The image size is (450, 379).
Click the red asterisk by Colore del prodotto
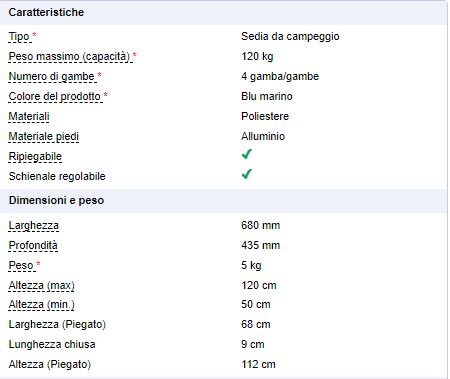(105, 95)
